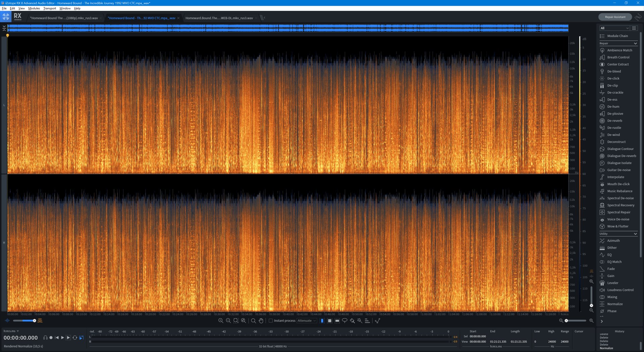Switch to the Homeward Bound (1080p) rus3 tab

click(x=64, y=18)
